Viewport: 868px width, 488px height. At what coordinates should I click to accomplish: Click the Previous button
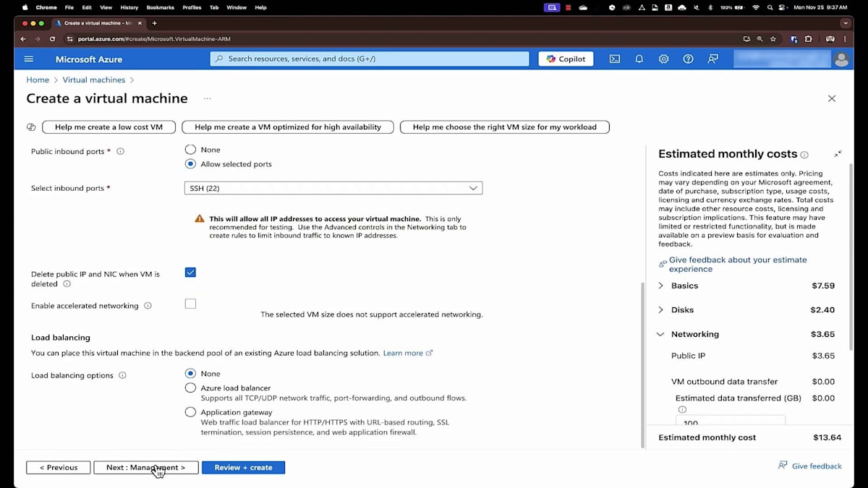pyautogui.click(x=59, y=468)
